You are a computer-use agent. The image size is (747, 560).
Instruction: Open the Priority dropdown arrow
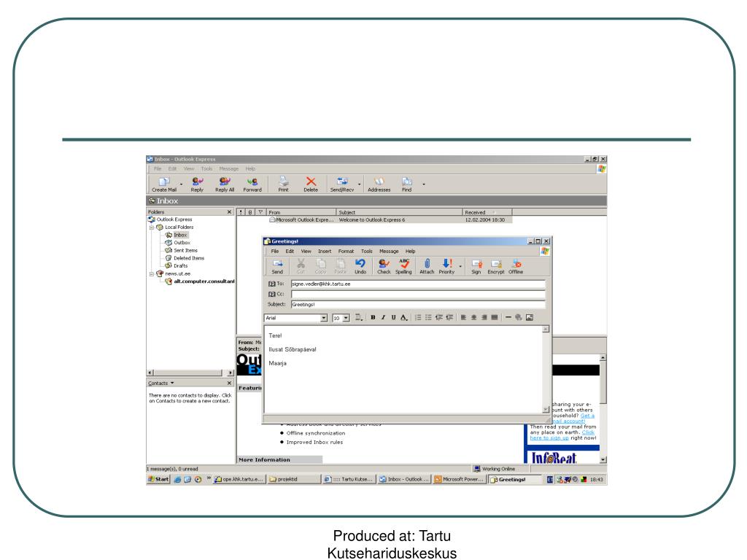pyautogui.click(x=460, y=266)
